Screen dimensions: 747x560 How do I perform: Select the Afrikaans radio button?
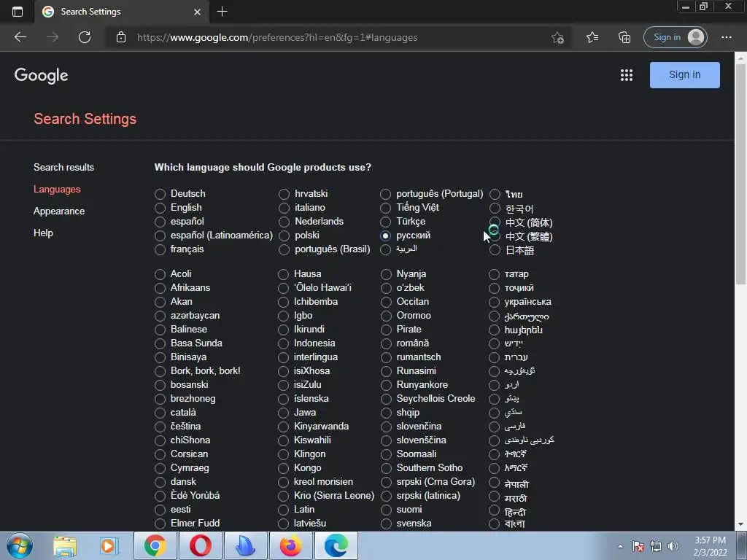(x=160, y=288)
